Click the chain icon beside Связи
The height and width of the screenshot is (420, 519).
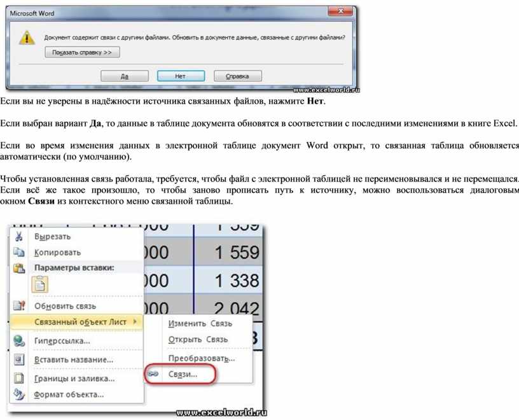(153, 374)
